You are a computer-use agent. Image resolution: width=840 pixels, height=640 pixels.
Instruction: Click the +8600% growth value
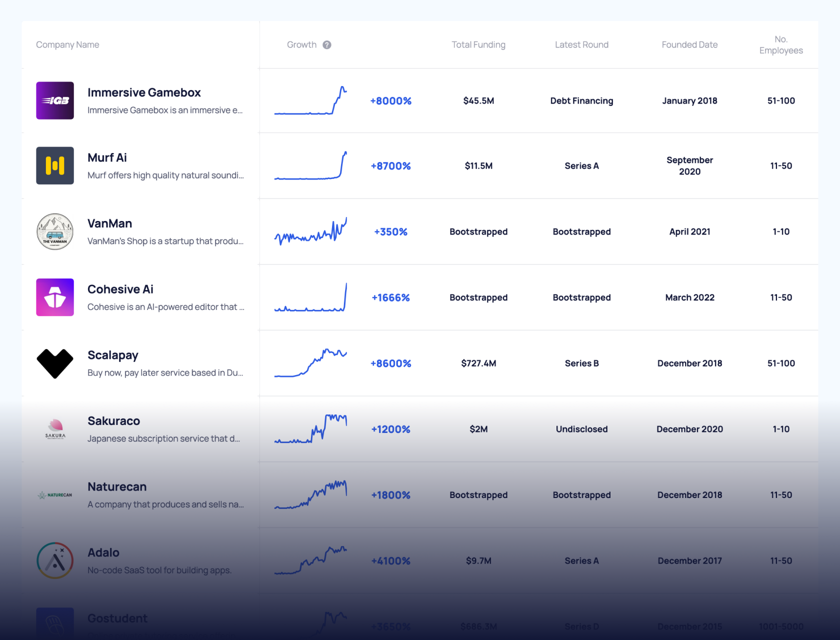coord(391,363)
